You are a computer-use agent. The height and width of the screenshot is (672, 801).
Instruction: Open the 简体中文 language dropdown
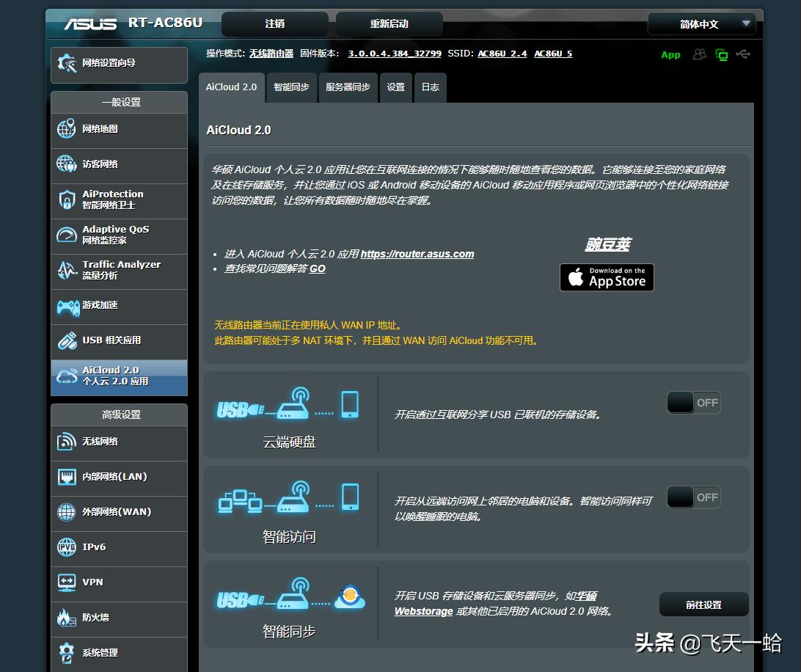coord(701,23)
